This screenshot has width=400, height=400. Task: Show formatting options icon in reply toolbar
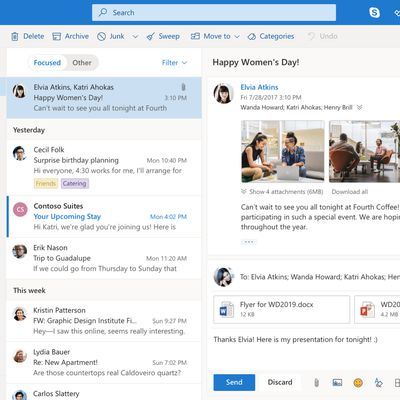(x=378, y=383)
